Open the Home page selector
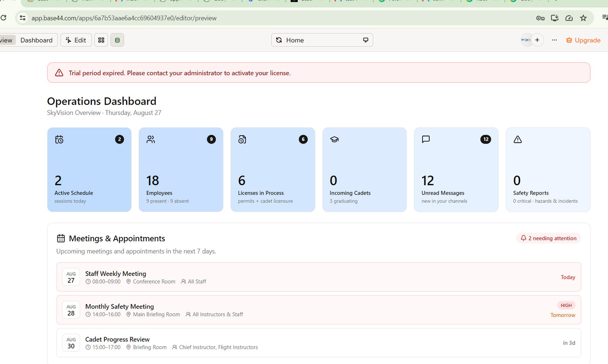Viewport: 608px width, 364px height. click(x=322, y=40)
